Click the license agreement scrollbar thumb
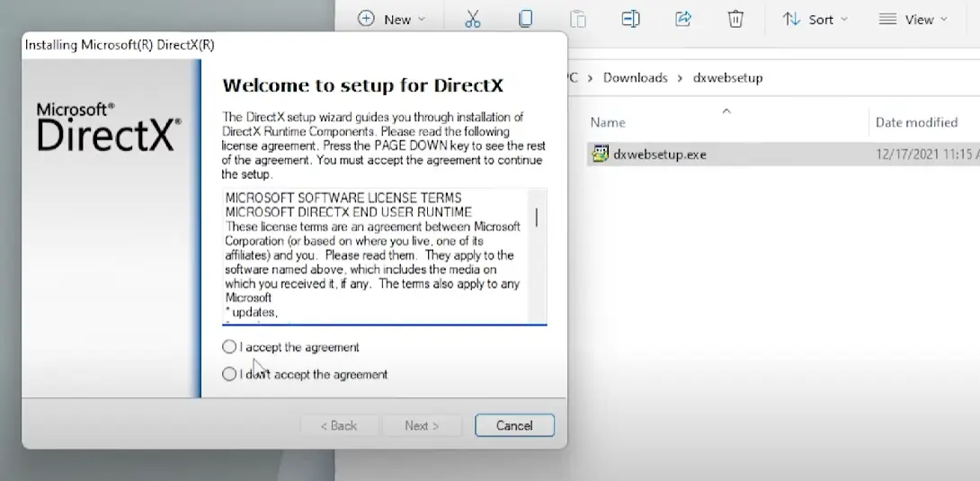 (537, 217)
